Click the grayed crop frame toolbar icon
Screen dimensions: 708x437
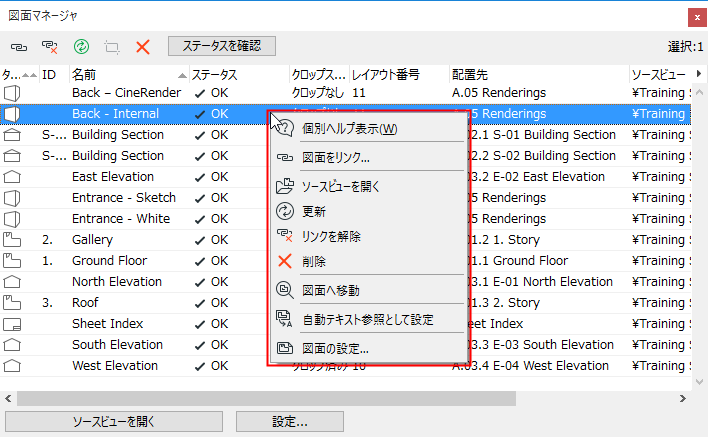tap(112, 47)
